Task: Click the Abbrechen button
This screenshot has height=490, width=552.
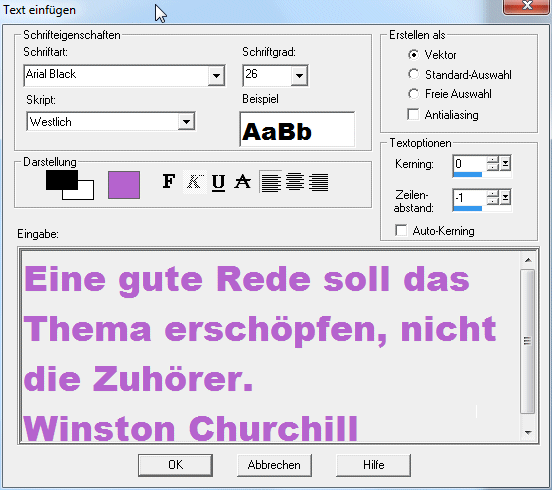Action: tap(274, 465)
